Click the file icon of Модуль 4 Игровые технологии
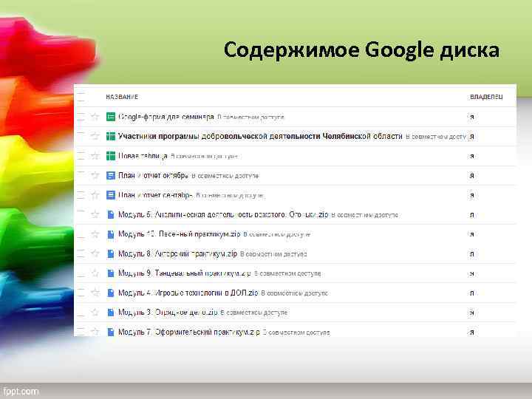The height and width of the screenshot is (399, 532). pyautogui.click(x=111, y=293)
